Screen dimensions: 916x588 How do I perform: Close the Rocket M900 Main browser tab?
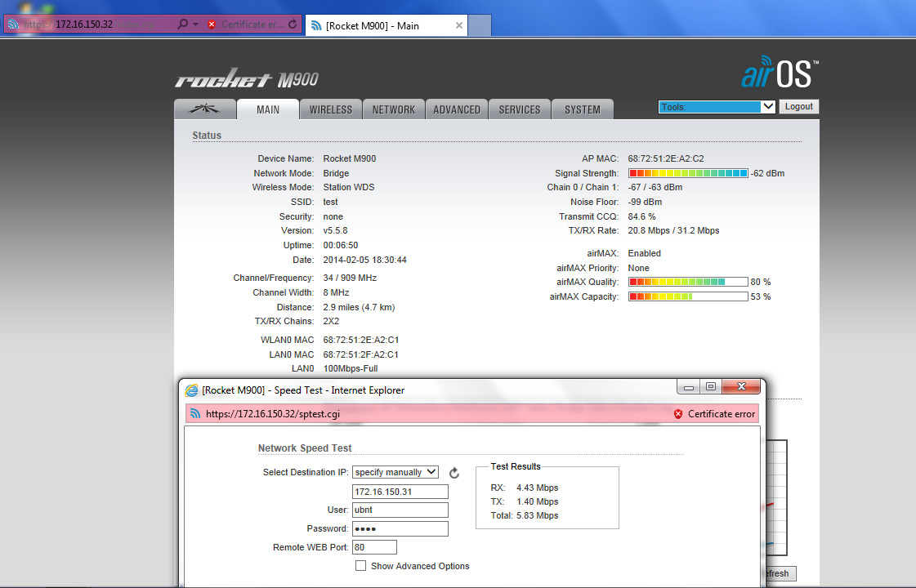tap(459, 25)
